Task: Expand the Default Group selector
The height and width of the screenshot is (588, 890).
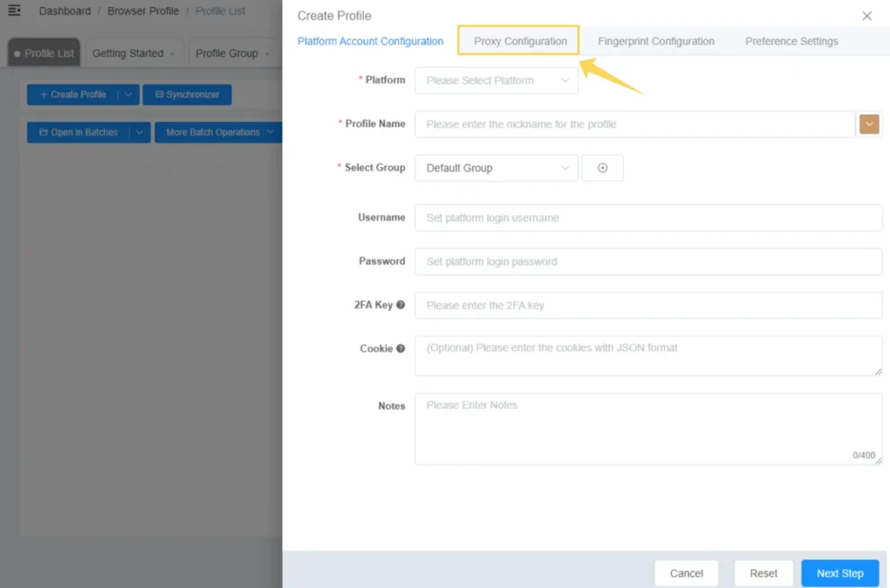Action: (496, 168)
